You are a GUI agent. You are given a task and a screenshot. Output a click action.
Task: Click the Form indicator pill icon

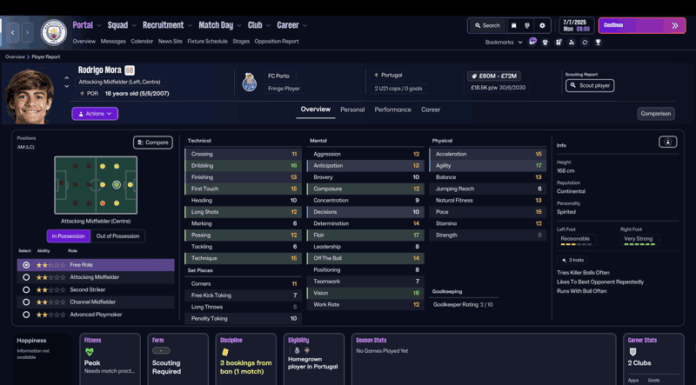(161, 351)
